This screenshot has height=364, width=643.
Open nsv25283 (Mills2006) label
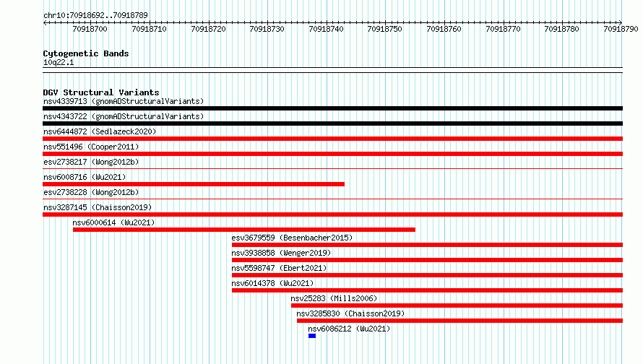(x=334, y=298)
